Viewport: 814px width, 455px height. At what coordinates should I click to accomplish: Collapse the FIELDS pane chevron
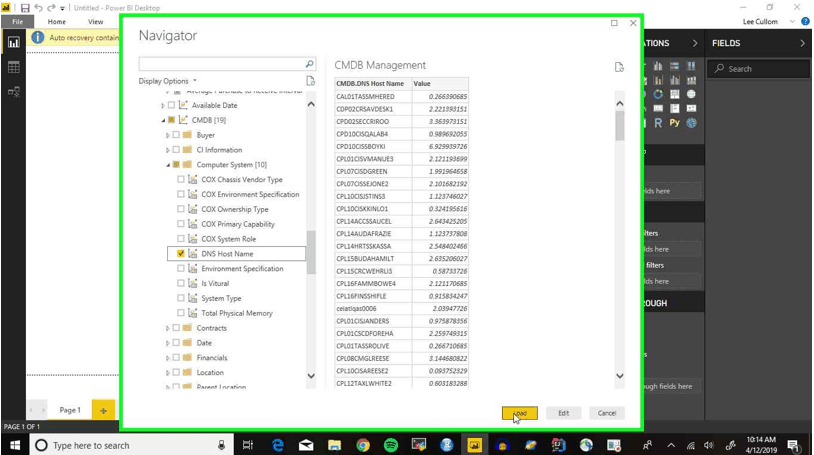802,43
